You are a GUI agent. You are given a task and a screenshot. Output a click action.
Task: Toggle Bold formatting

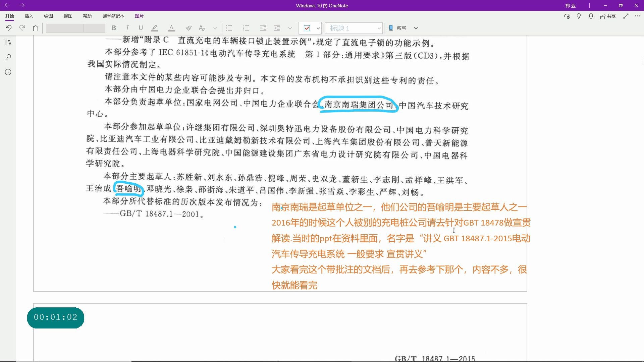coord(114,28)
